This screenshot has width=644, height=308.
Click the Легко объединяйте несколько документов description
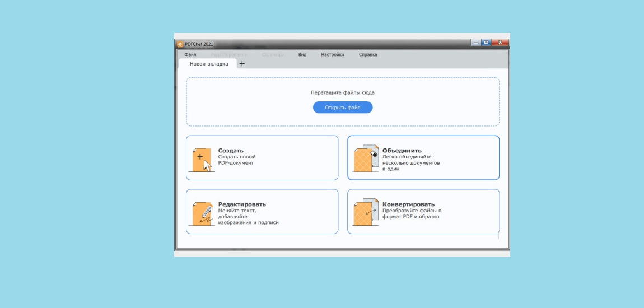(x=411, y=162)
